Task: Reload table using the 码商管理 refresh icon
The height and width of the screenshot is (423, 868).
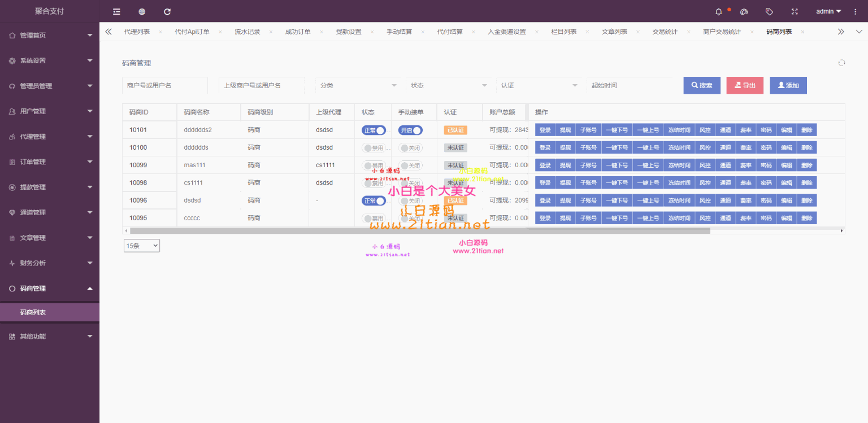Action: click(841, 63)
